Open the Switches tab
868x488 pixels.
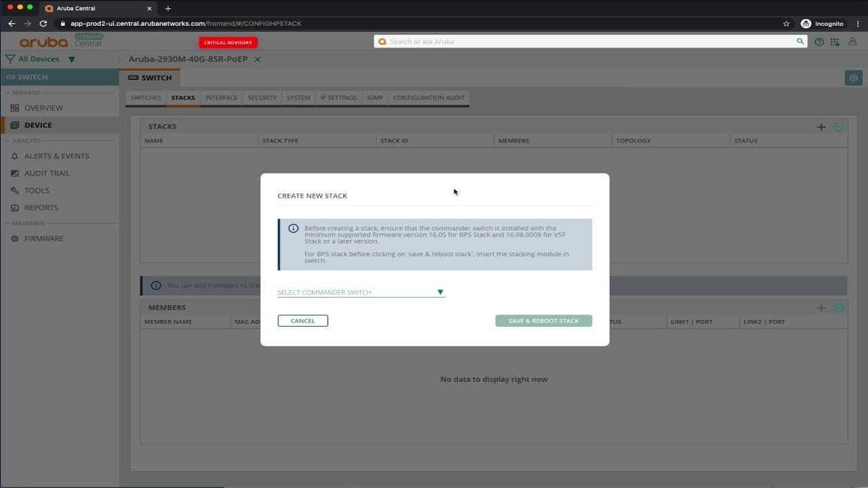coord(146,98)
